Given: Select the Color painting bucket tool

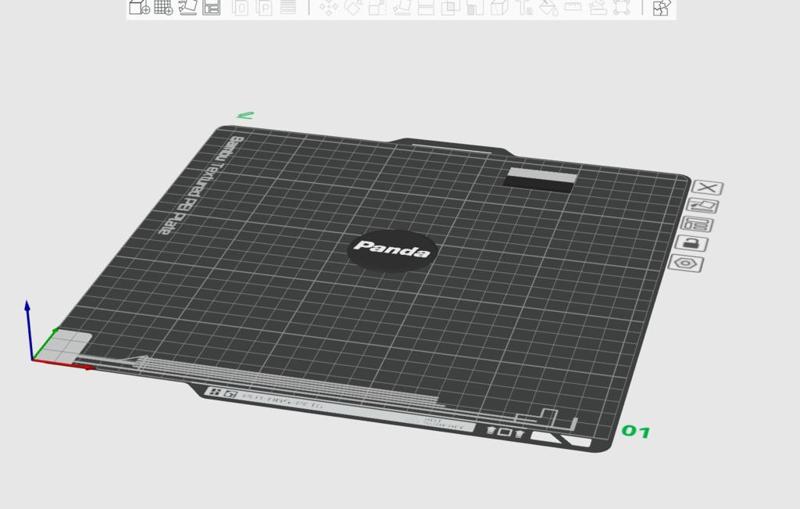Looking at the screenshot, I should click(x=548, y=8).
